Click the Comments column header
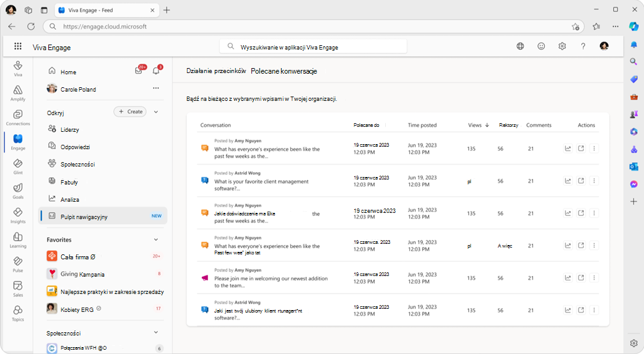Image resolution: width=644 pixels, height=354 pixels. pos(539,125)
